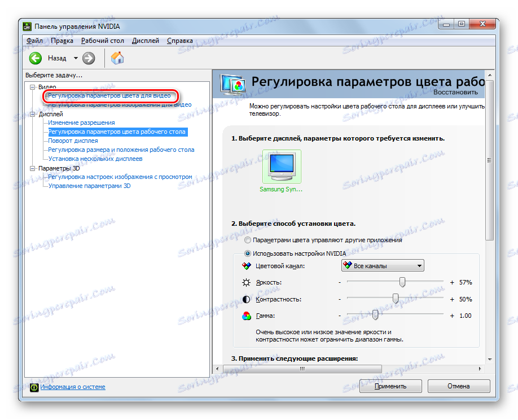Image resolution: width=518 pixels, height=420 pixels.
Task: Open the Рабочий стол menu
Action: coord(102,41)
